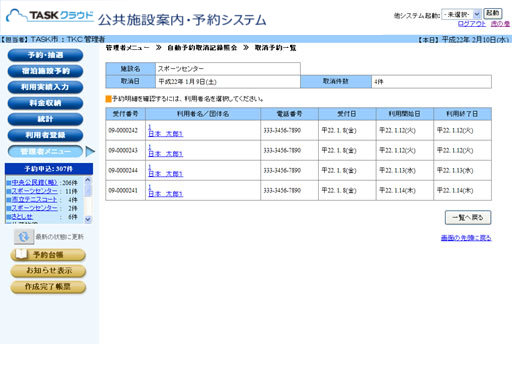The width and height of the screenshot is (512, 384).
Task: Open 日本 太郎 link for receipt 09-0000242
Action: click(166, 134)
